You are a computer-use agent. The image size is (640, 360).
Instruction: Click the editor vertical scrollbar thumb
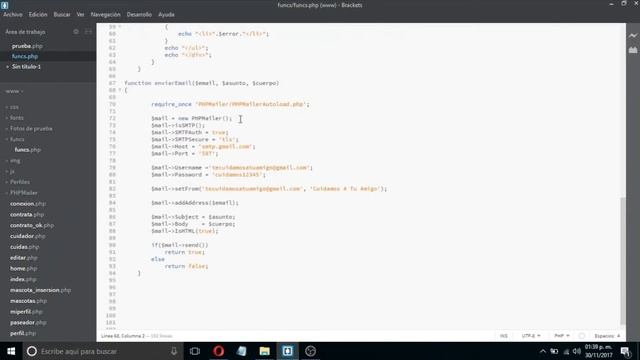pos(623,261)
